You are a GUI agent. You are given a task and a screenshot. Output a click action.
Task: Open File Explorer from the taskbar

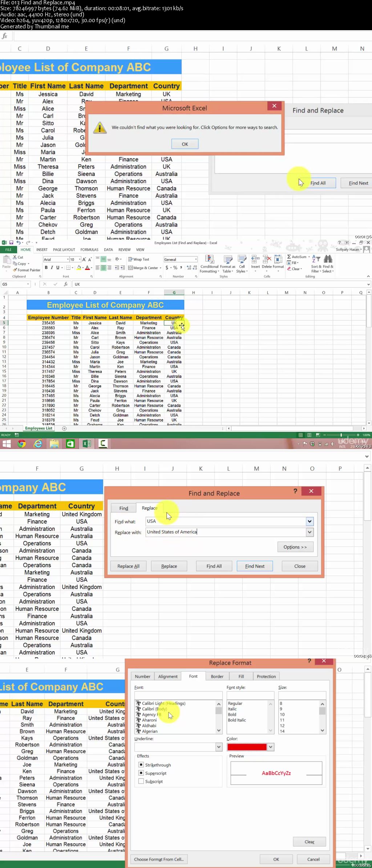click(54, 443)
